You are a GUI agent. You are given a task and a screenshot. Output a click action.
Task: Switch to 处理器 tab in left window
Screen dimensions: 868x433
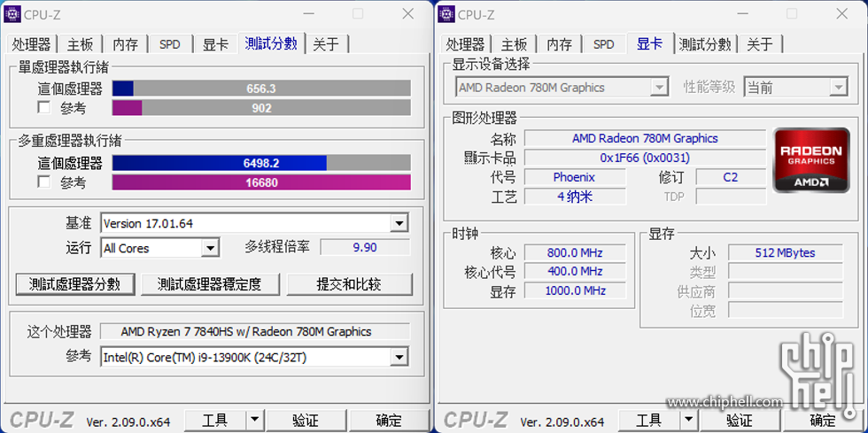[31, 44]
